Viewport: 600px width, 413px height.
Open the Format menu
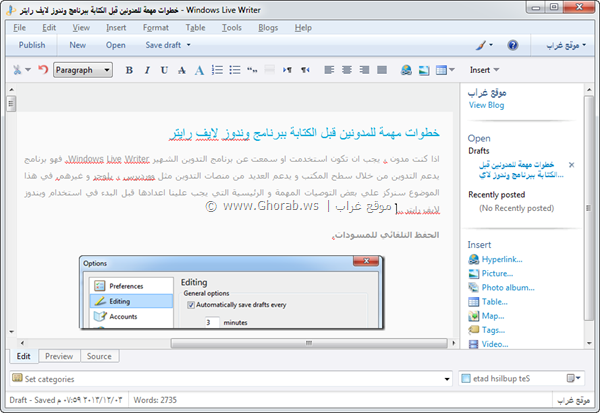pos(156,28)
